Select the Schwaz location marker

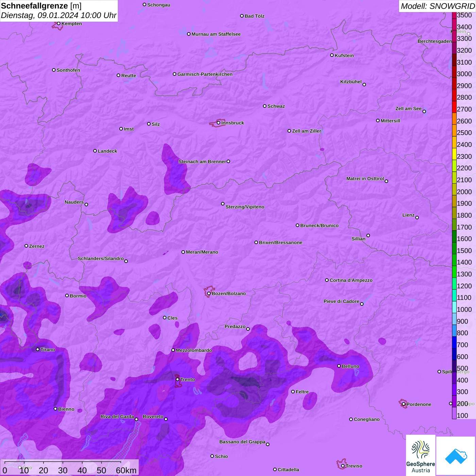tap(265, 106)
